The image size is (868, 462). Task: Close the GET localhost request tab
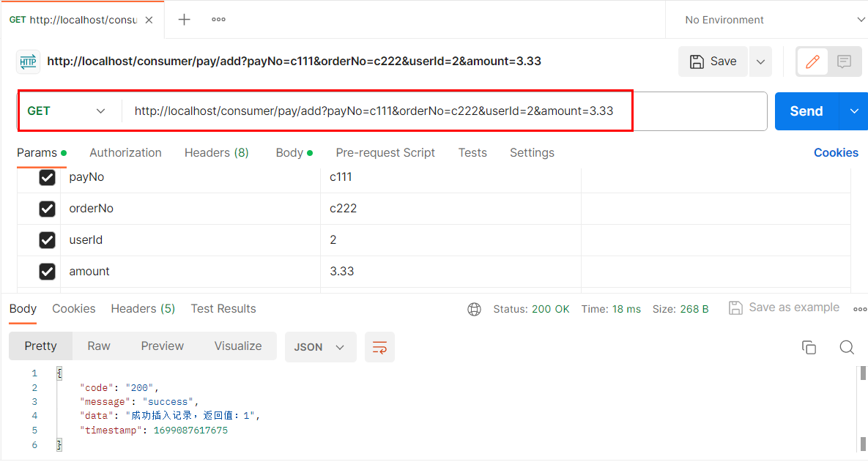click(149, 20)
